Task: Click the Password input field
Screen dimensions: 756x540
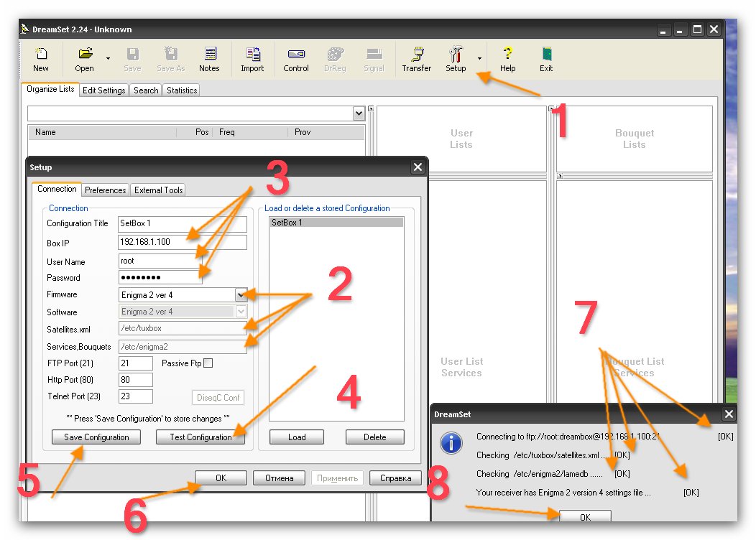Action: (x=160, y=277)
